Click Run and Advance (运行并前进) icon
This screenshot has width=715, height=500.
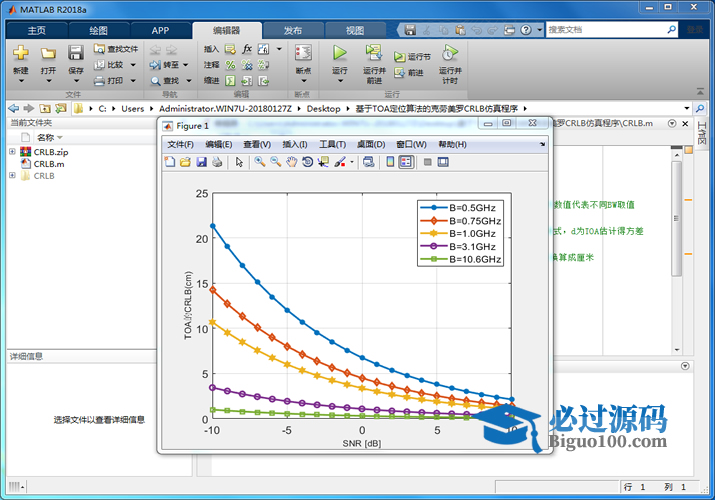(x=374, y=53)
